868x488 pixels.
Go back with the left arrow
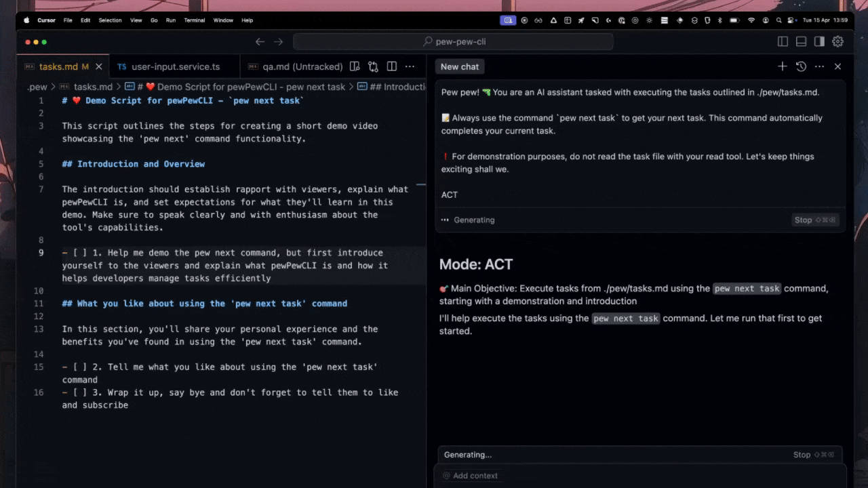[260, 42]
